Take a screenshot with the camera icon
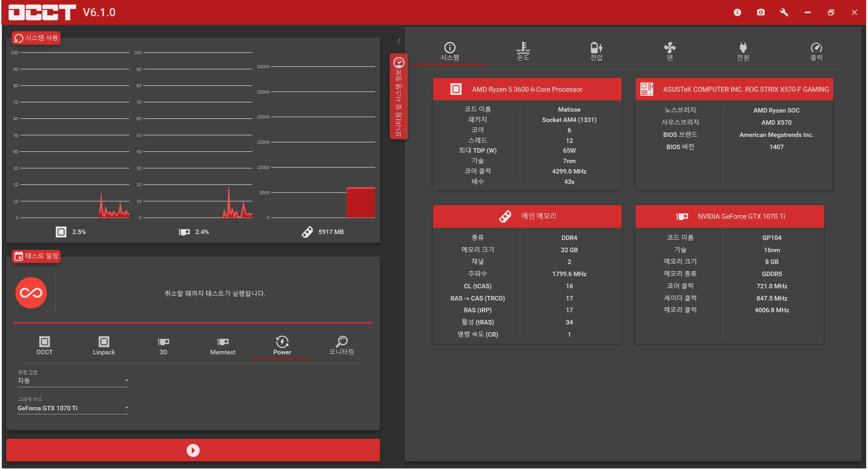The width and height of the screenshot is (868, 470). (x=761, y=12)
